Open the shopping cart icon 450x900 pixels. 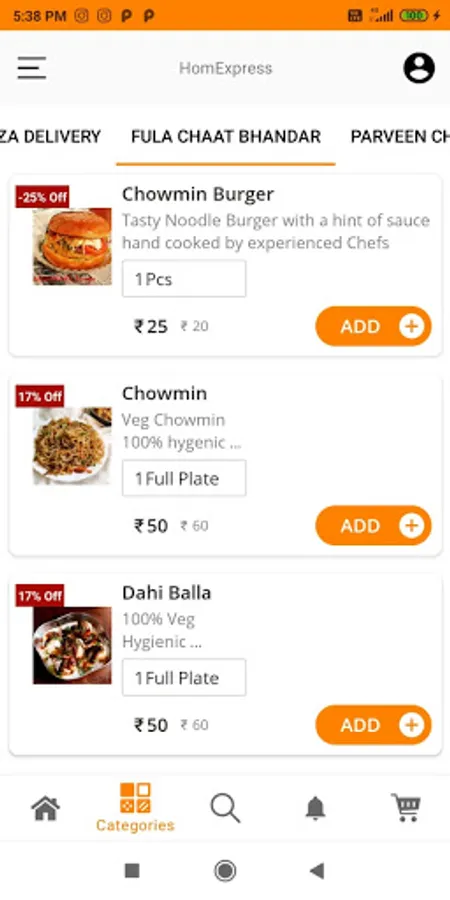click(x=406, y=808)
